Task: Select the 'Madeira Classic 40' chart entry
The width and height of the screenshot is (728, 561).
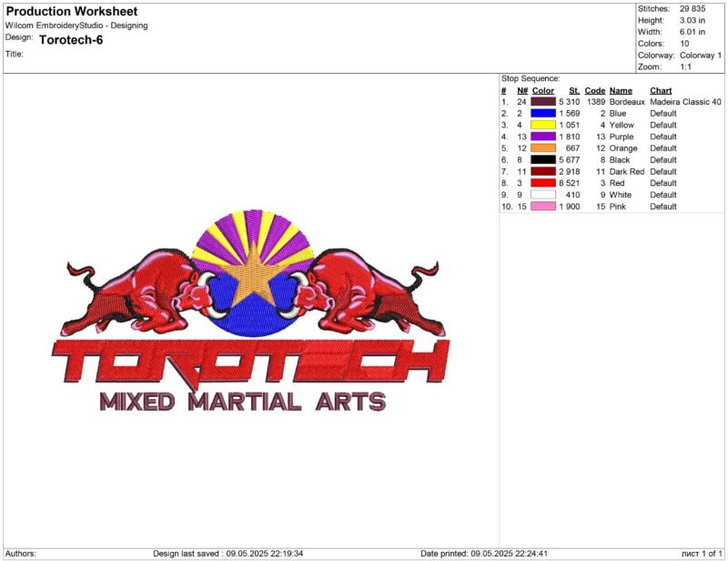Action: (x=686, y=102)
